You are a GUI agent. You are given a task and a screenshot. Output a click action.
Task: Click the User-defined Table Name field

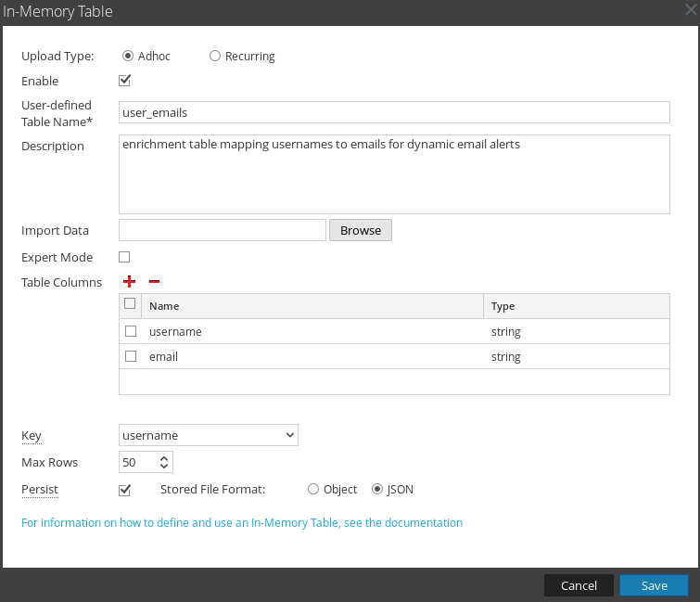[394, 112]
